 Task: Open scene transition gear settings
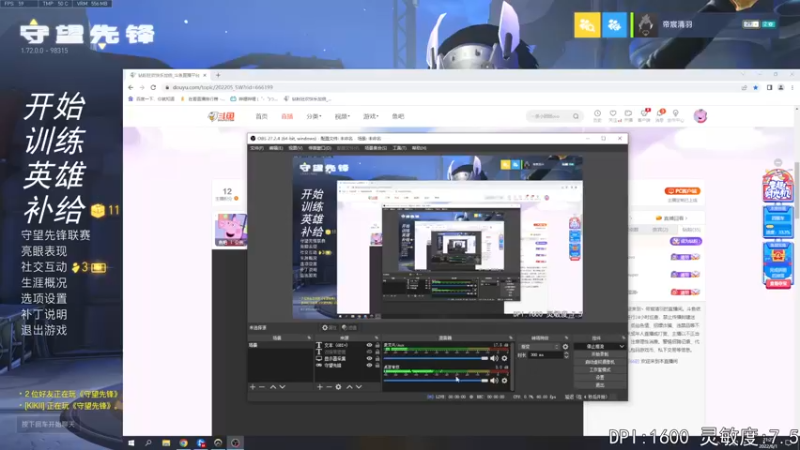[565, 347]
